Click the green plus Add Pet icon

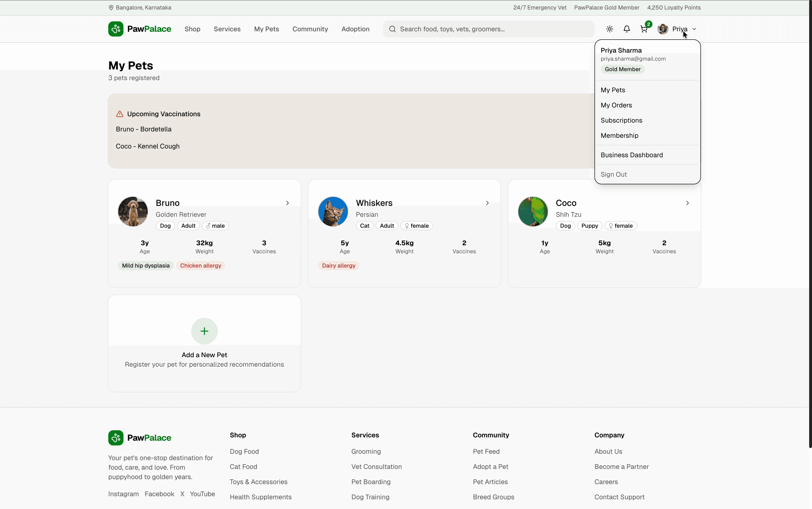pos(204,331)
